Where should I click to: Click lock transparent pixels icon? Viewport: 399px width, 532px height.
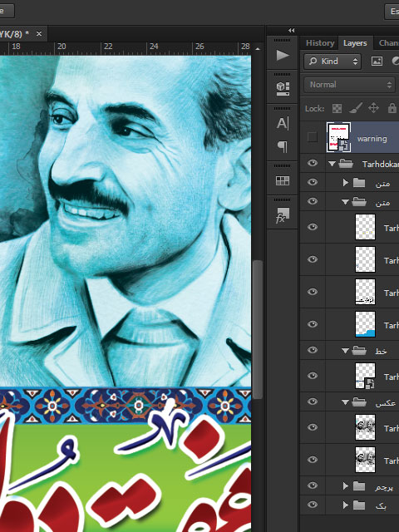[337, 109]
